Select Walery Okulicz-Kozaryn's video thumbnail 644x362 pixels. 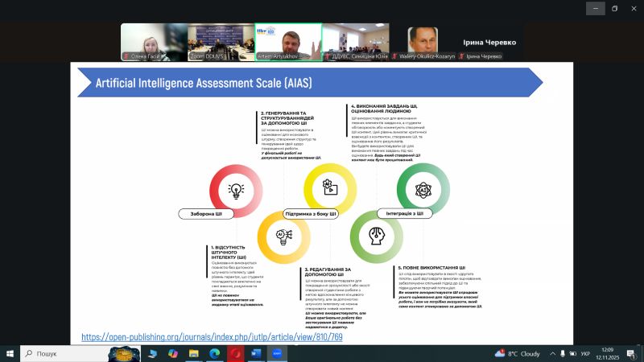pyautogui.click(x=423, y=41)
